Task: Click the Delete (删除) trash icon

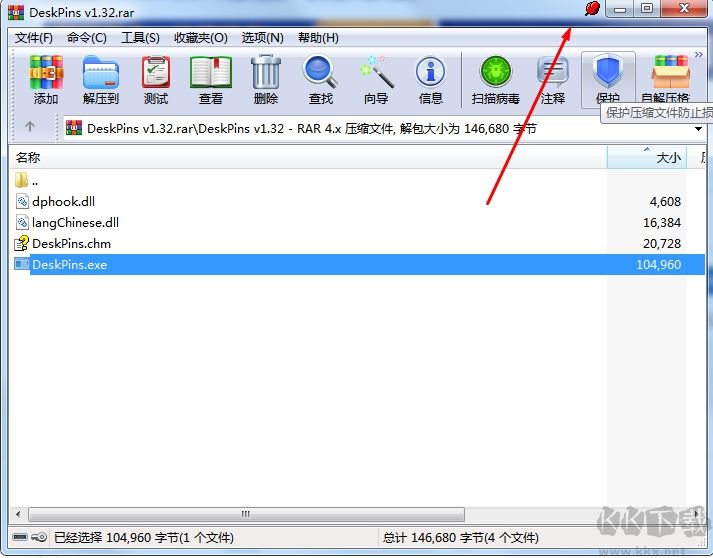Action: click(266, 80)
